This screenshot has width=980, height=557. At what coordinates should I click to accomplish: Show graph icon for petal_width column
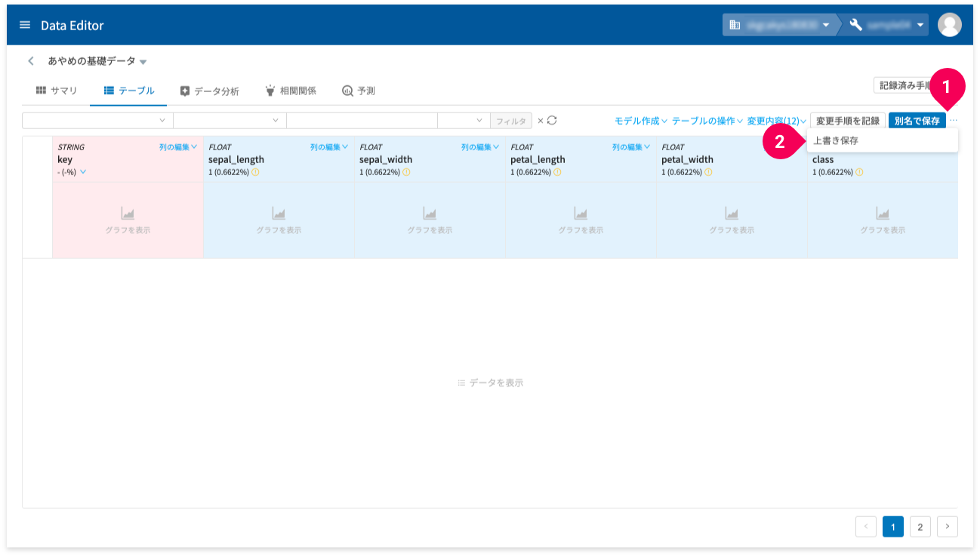click(732, 214)
